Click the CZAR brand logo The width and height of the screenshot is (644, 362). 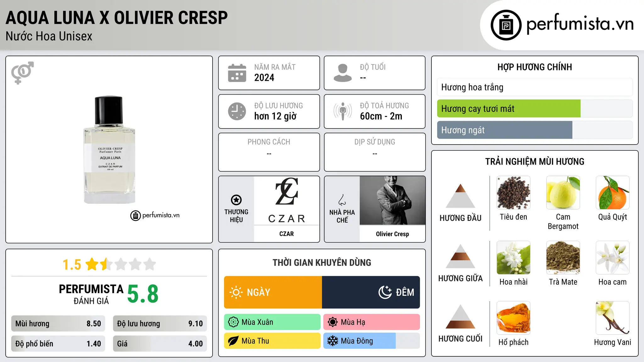286,200
